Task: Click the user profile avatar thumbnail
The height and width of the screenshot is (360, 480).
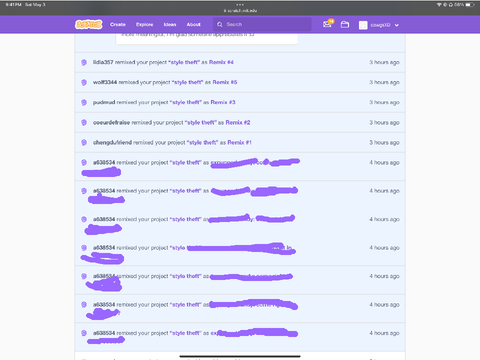Action: click(363, 25)
